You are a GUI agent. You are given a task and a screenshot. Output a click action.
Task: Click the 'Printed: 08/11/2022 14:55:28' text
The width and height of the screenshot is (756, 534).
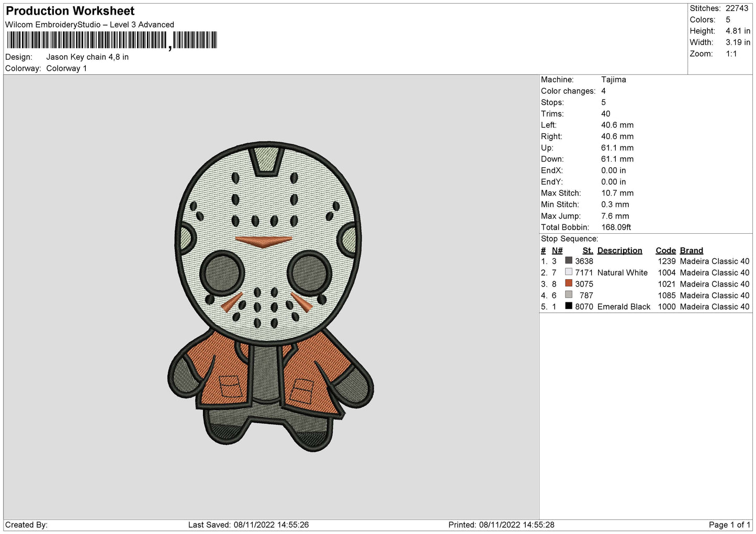501,525
